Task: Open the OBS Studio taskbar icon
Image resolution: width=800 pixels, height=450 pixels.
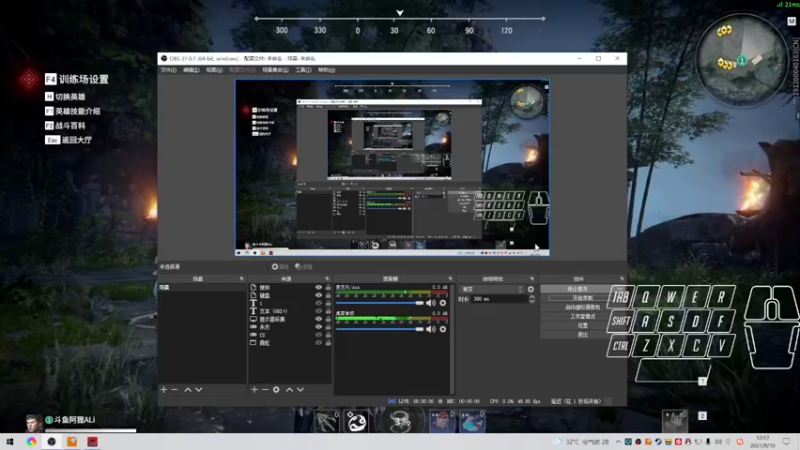Action: tap(52, 441)
